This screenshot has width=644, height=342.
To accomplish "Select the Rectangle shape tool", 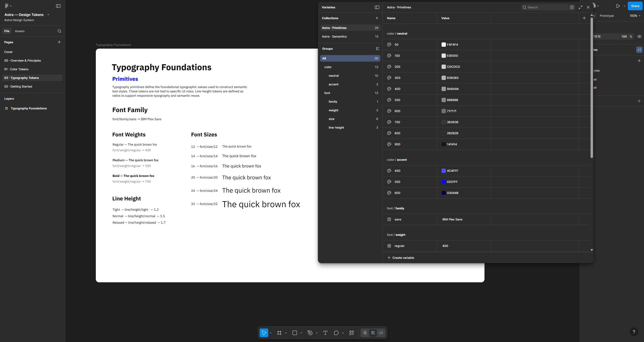I will 295,333.
